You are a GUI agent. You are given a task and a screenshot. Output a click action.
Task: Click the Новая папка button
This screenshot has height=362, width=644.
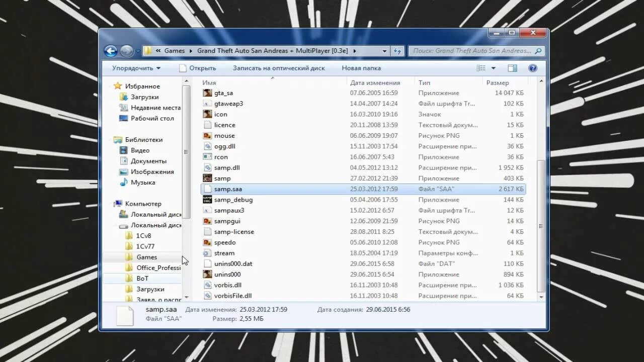(x=361, y=68)
